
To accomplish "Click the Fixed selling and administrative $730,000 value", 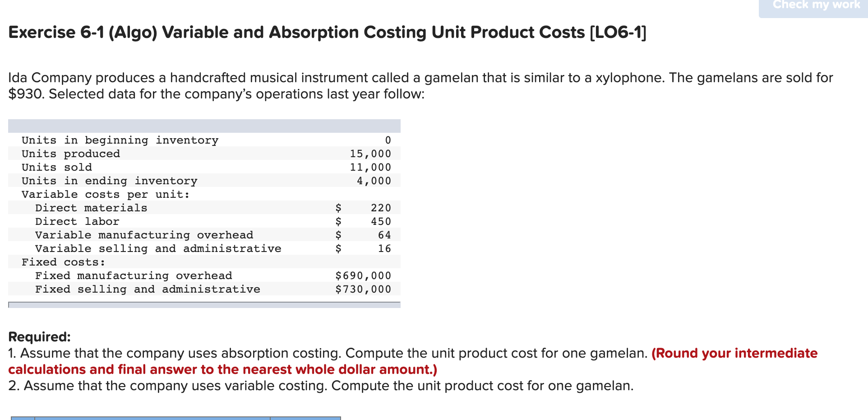I will click(x=363, y=289).
